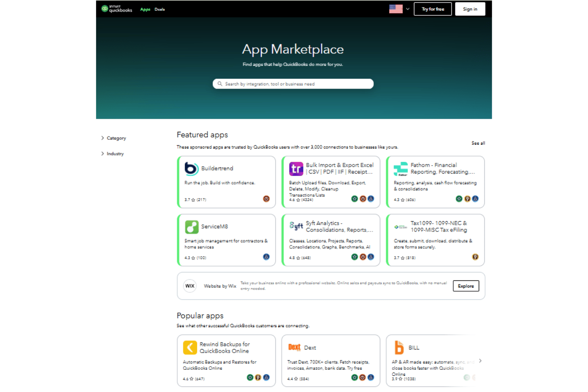
Task: Click blue badge on Bulk Import card
Action: 371,199
